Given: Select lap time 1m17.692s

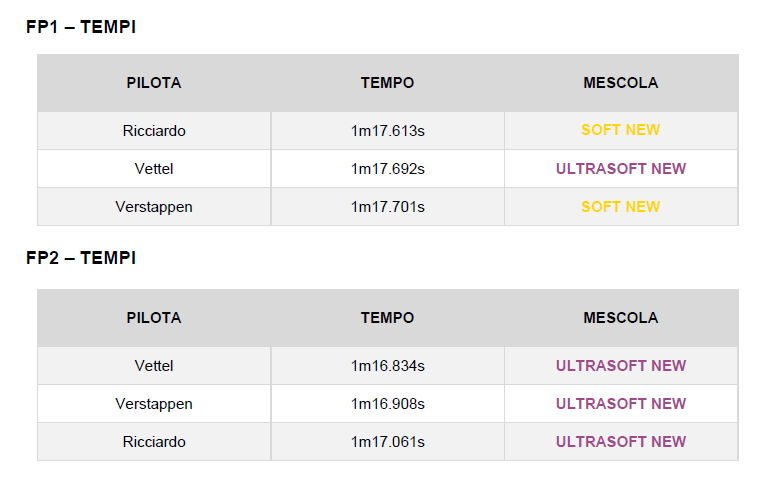Looking at the screenshot, I should pos(387,168).
